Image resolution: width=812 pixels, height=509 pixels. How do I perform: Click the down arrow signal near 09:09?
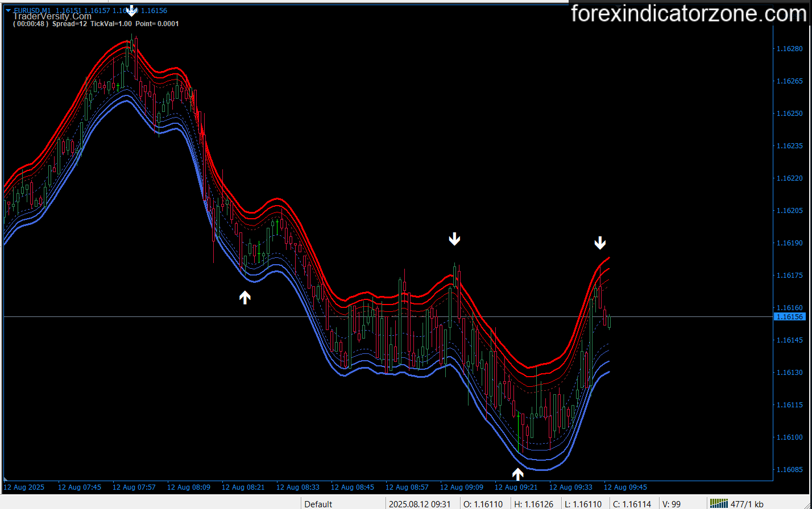click(x=454, y=239)
